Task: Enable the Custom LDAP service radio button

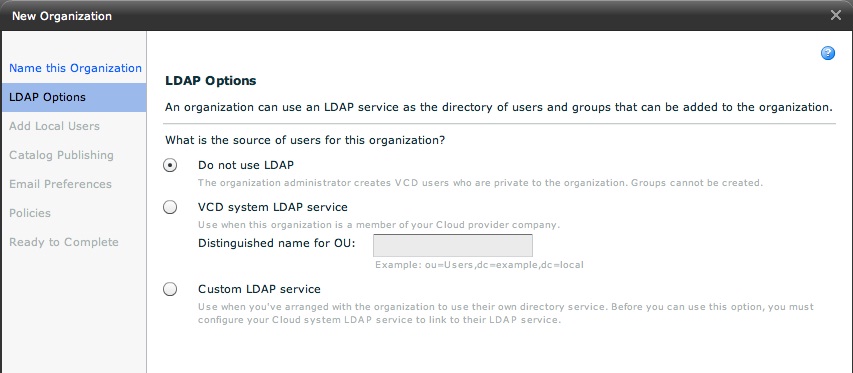Action: pos(170,289)
